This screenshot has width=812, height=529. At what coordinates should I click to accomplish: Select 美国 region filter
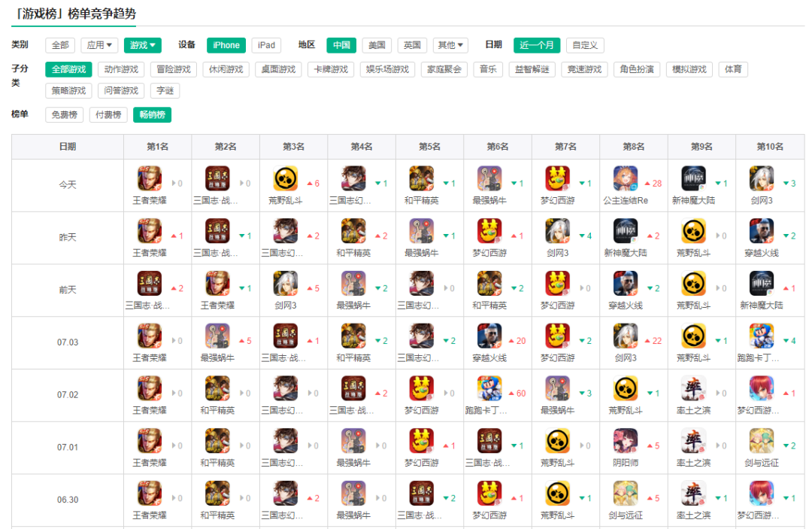[377, 46]
